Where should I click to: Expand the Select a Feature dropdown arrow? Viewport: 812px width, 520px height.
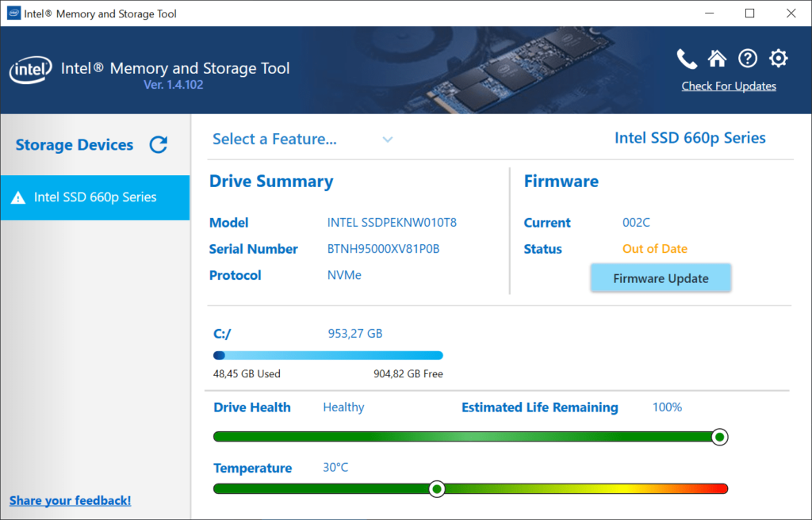coord(387,140)
